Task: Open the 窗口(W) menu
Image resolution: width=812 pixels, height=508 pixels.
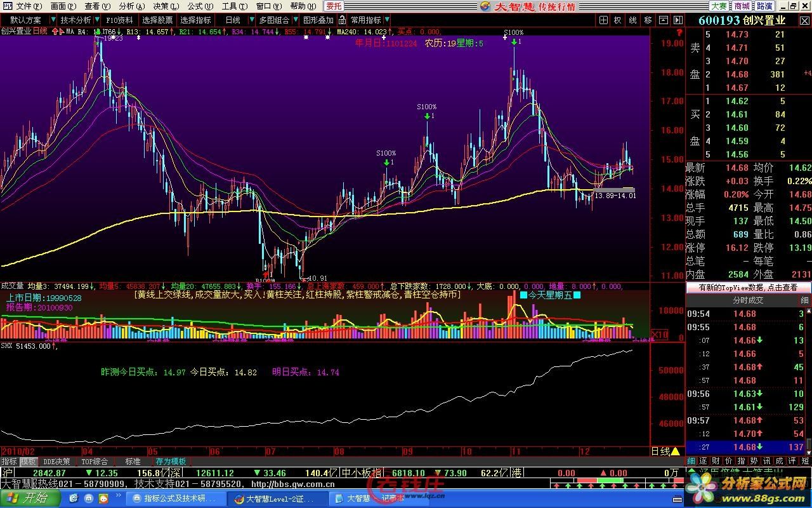Action: 268,6
